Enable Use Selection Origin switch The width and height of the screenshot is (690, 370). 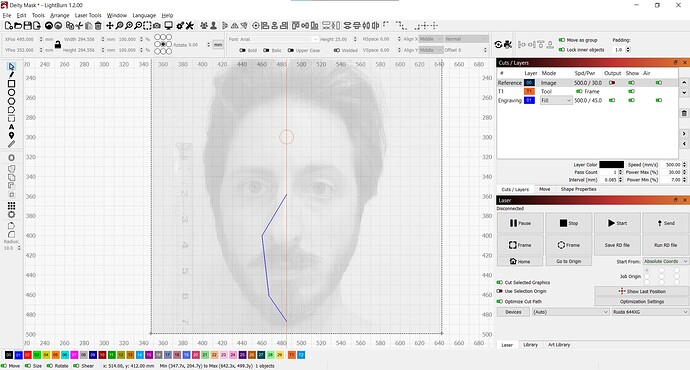click(x=499, y=291)
